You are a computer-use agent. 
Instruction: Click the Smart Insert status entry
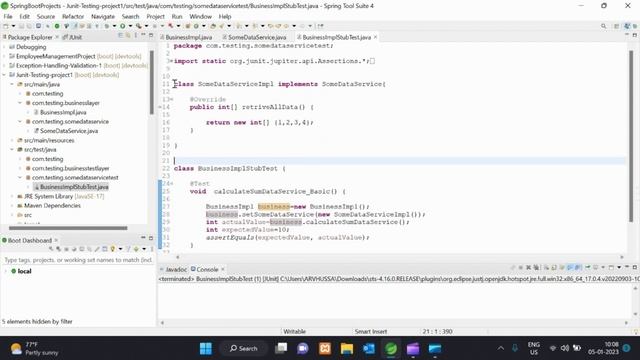371,331
